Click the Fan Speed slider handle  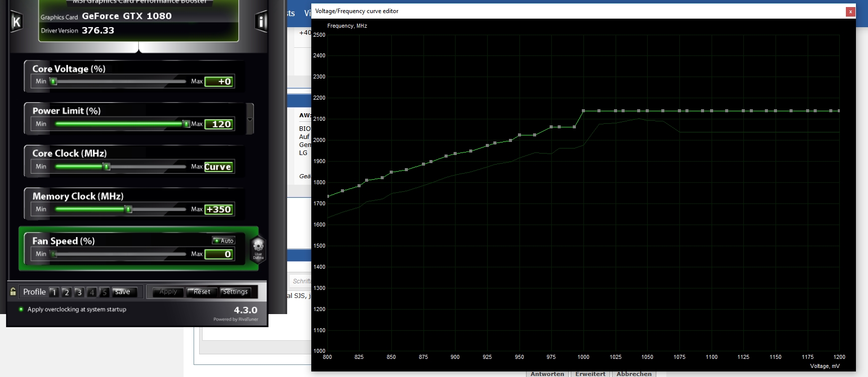[54, 254]
